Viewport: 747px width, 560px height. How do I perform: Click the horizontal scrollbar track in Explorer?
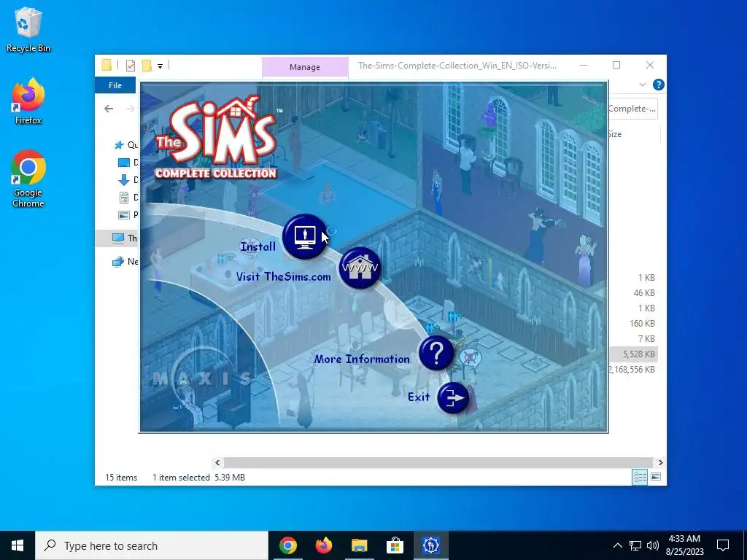[438, 462]
